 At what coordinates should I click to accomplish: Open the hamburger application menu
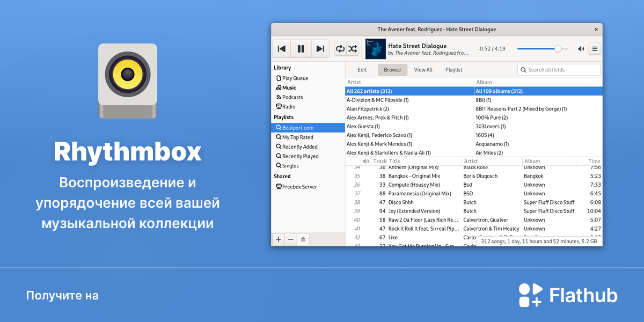(595, 49)
